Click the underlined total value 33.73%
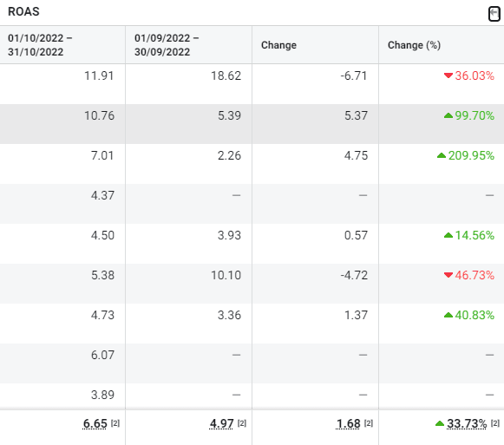 pyautogui.click(x=467, y=424)
